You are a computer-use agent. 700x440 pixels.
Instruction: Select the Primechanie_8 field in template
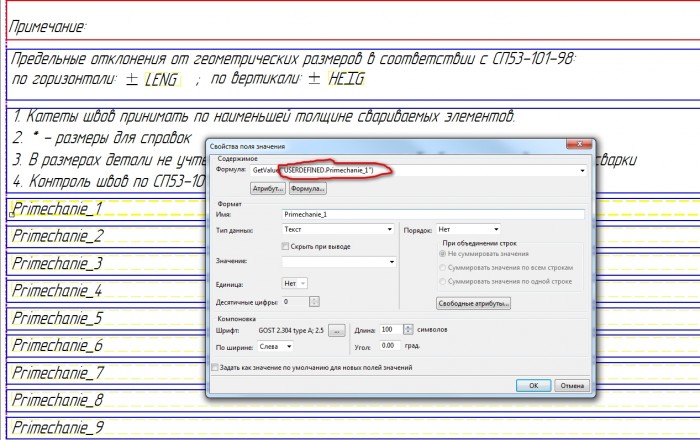click(58, 400)
